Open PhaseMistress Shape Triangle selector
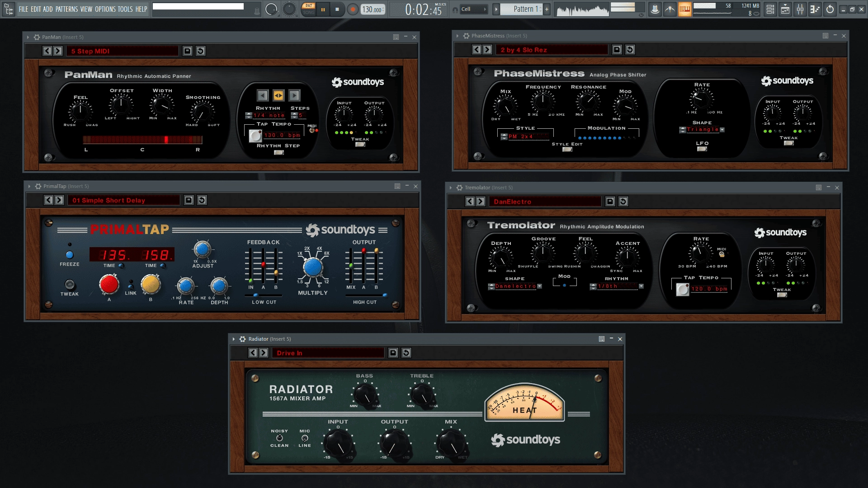This screenshot has height=488, width=868. [x=702, y=130]
